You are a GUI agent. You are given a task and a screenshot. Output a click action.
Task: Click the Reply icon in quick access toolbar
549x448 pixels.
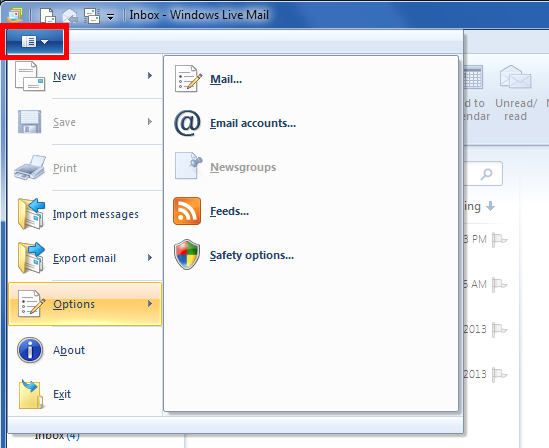click(x=70, y=16)
